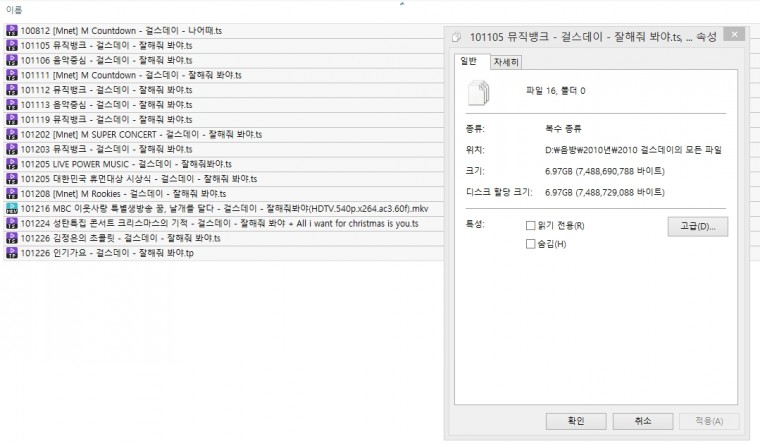Click the 복수 종류 type value
Image resolution: width=760 pixels, height=444 pixels.
[x=563, y=128]
